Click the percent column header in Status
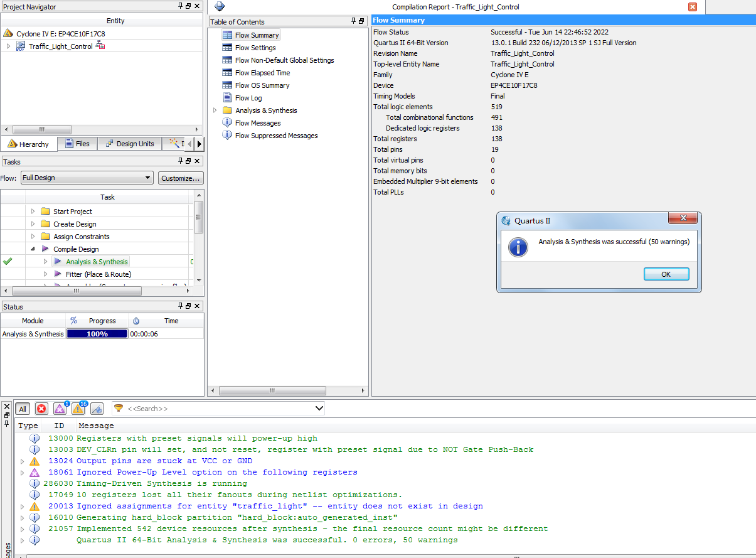756x558 pixels. pos(73,321)
